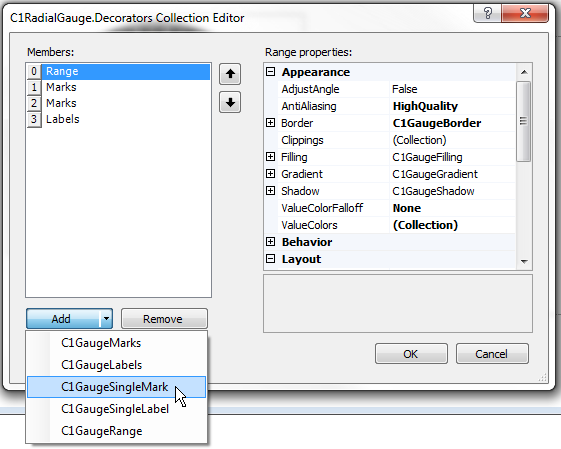Image resolution: width=561 pixels, height=449 pixels.
Task: Choose C1GaugeSingleLabel from the Add menu
Action: click(x=117, y=409)
